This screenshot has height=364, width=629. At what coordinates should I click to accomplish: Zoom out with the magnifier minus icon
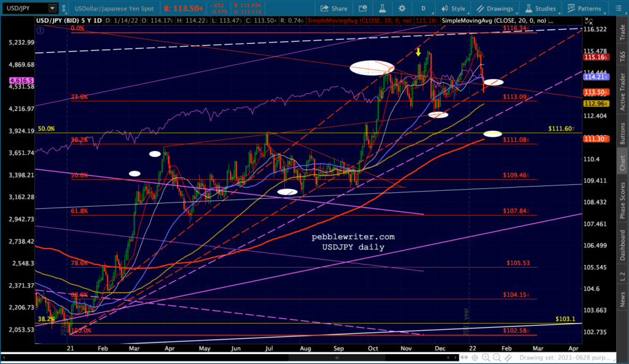497,358
